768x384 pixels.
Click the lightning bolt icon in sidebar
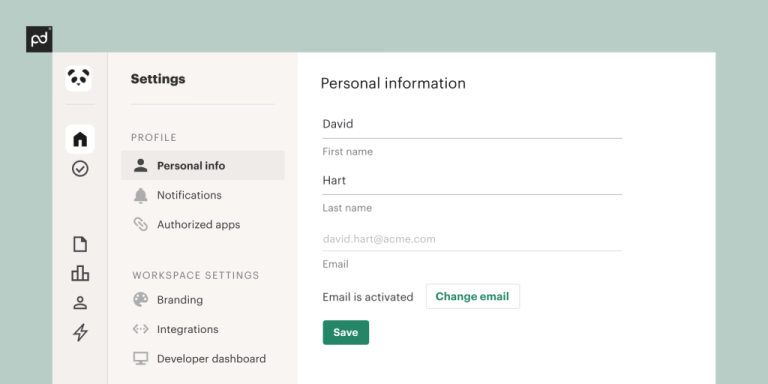coord(80,333)
